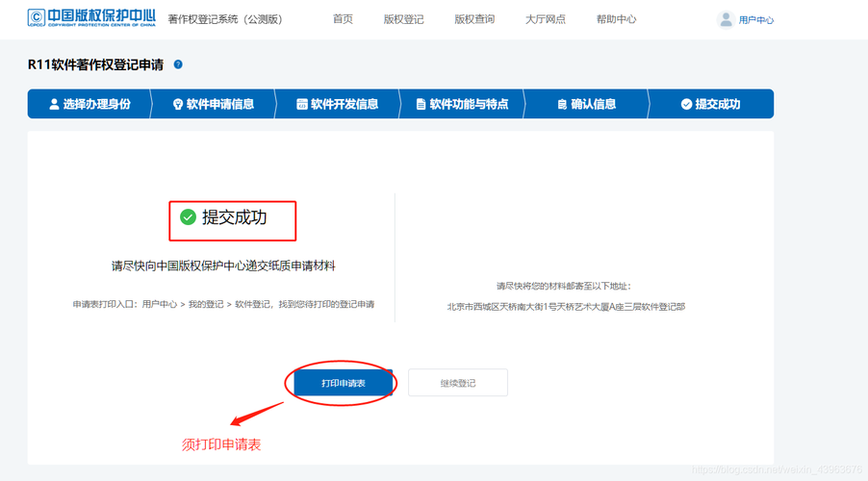Click the green success check icon
Screen dimensions: 868x481
(x=189, y=217)
